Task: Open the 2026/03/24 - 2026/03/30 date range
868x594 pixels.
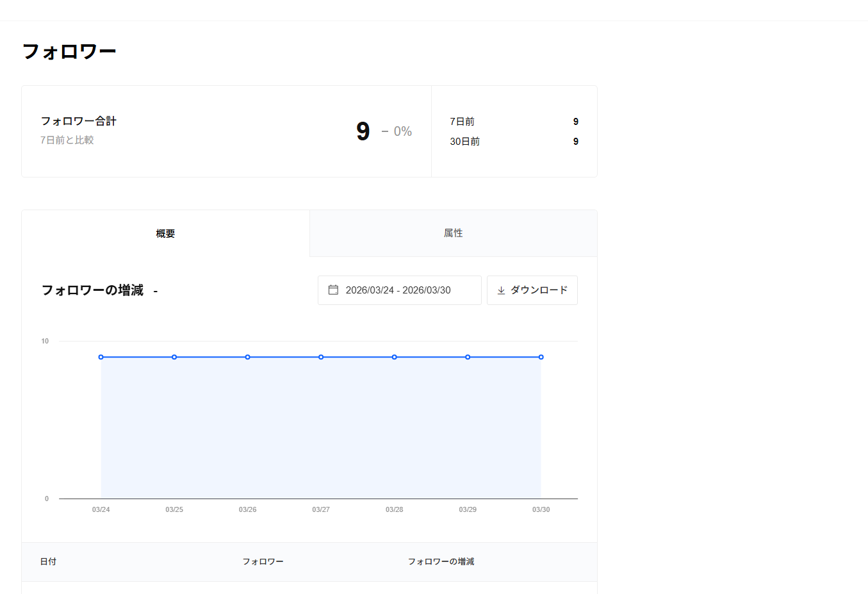Action: [x=398, y=290]
